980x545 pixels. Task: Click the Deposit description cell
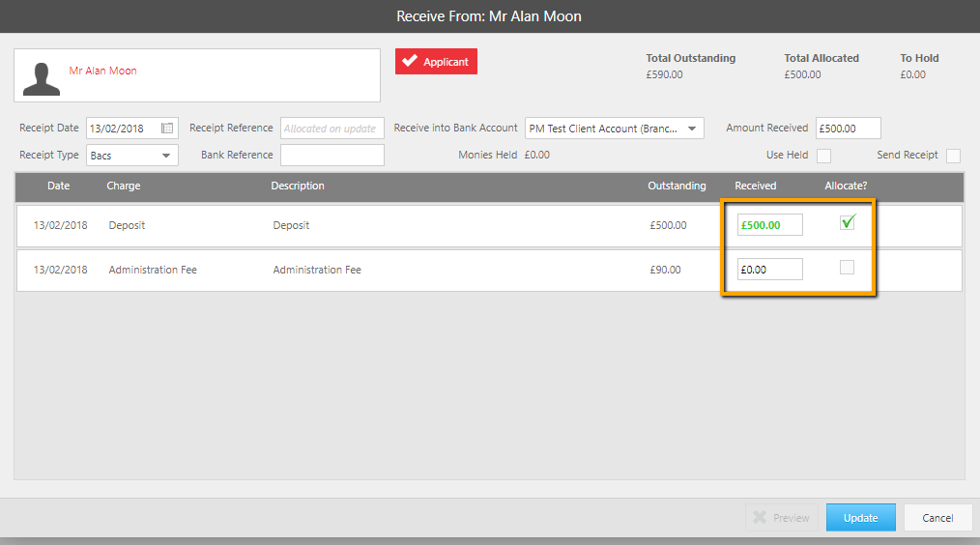[291, 225]
